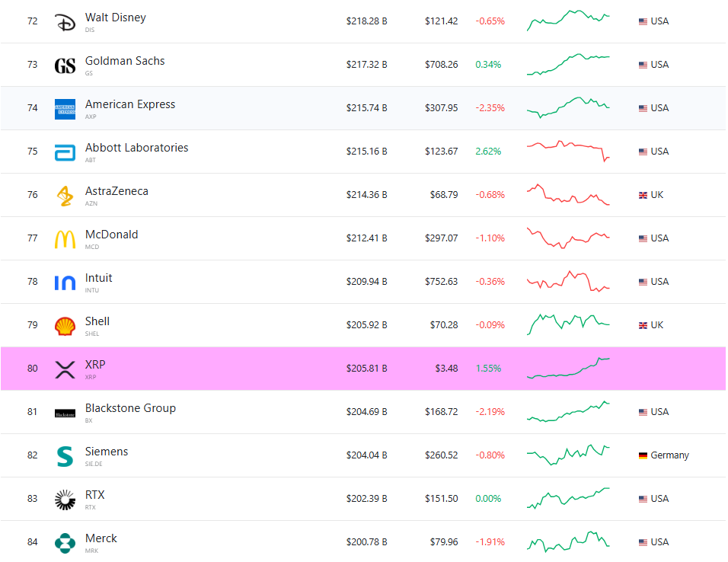Click the UK flag in Shell row
728x562 pixels.
coord(643,325)
